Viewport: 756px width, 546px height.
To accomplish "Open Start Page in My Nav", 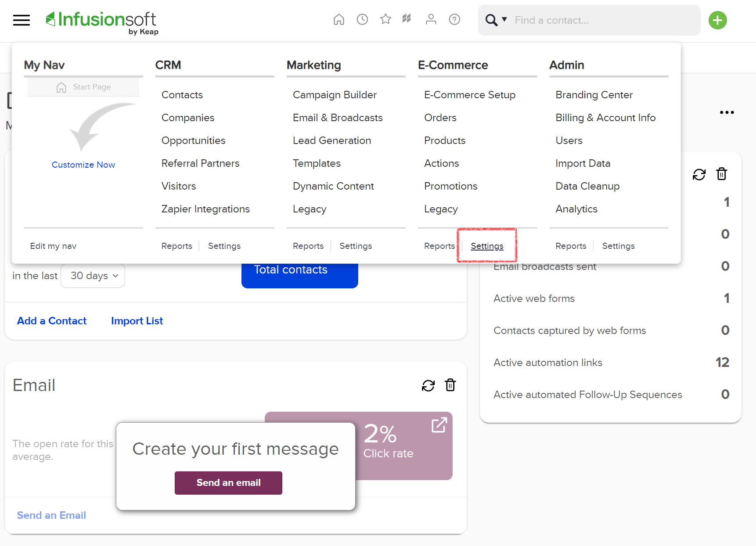I will [x=83, y=87].
